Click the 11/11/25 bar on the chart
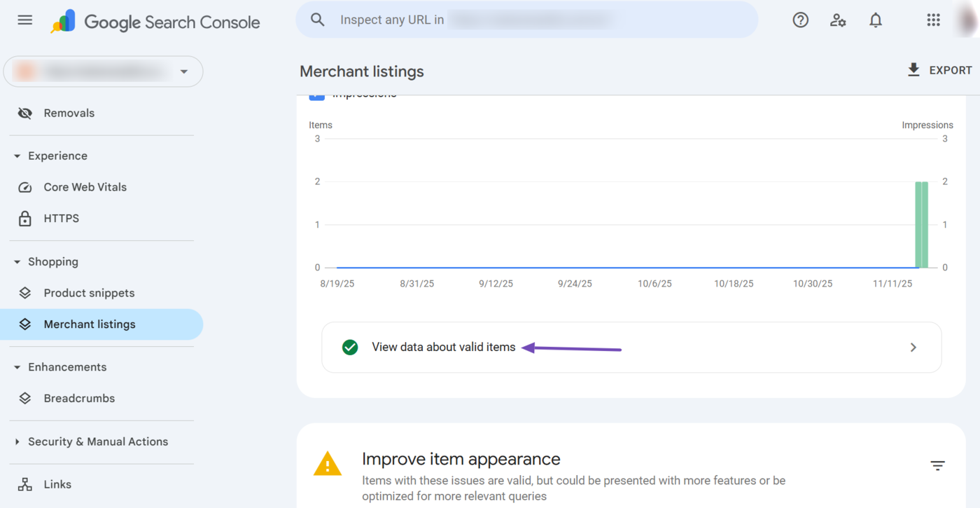980x508 pixels. 921,224
